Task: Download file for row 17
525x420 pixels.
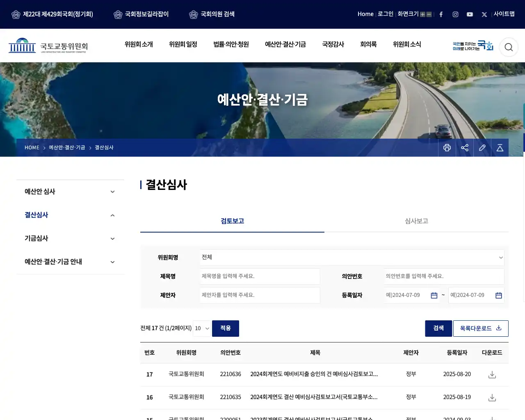Action: (x=492, y=374)
